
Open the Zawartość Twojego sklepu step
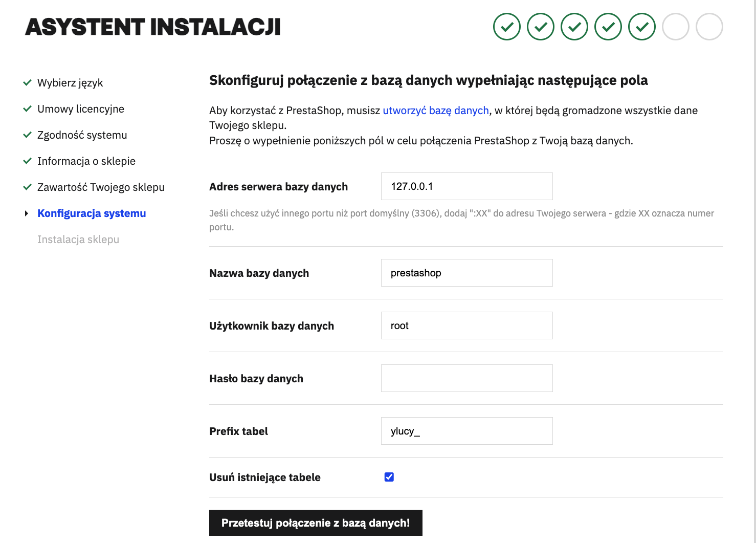click(x=101, y=187)
